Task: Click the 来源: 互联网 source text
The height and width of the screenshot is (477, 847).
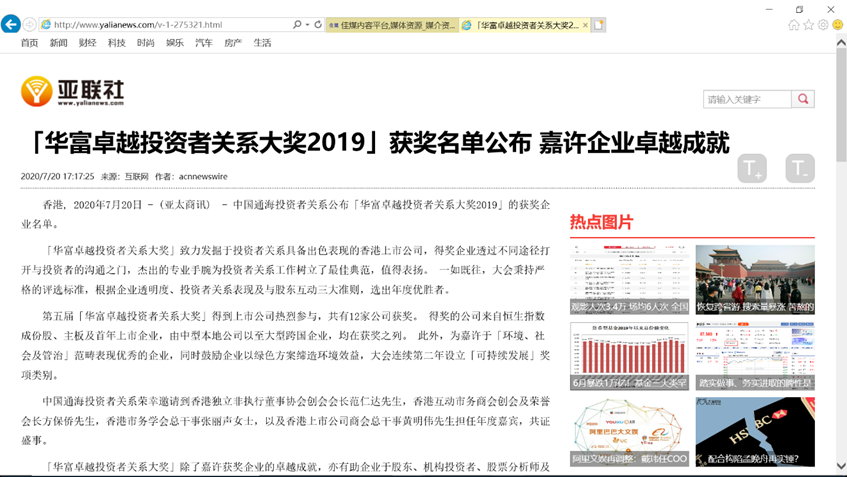Action: 125,177
